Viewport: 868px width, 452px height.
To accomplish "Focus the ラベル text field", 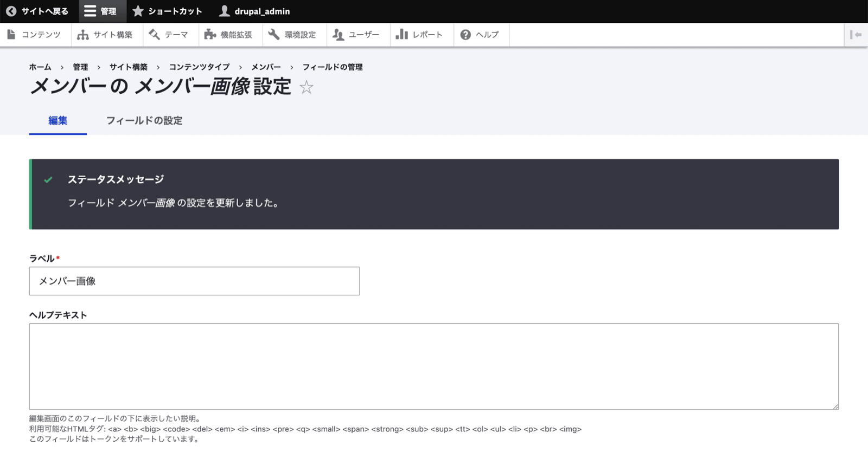I will click(194, 281).
